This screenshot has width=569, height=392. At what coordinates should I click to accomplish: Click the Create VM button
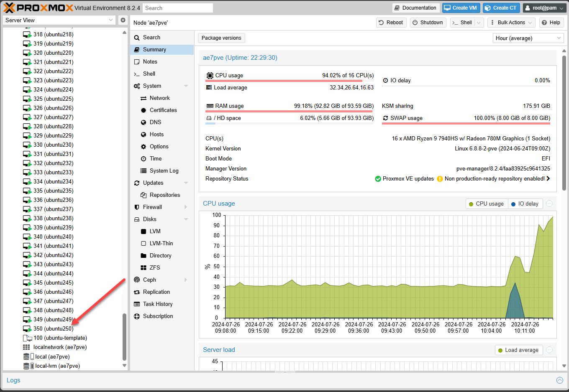[x=461, y=8]
